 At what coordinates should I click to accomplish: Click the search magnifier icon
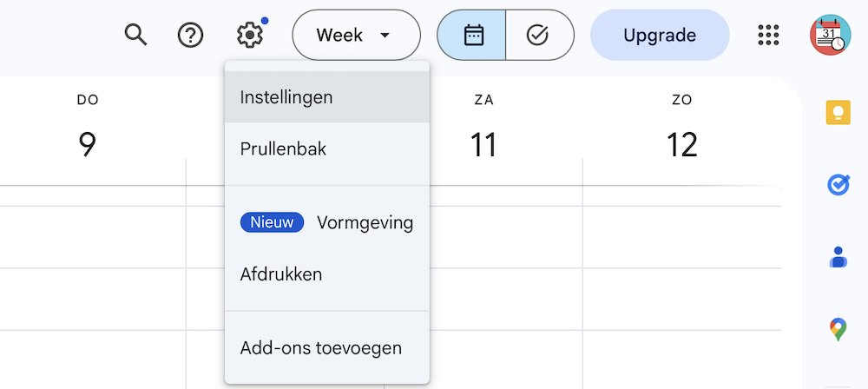pyautogui.click(x=135, y=36)
